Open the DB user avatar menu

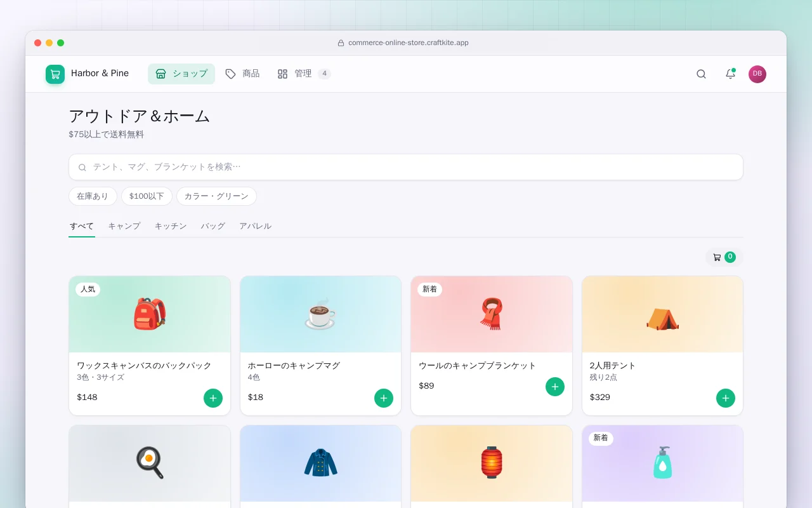point(757,74)
